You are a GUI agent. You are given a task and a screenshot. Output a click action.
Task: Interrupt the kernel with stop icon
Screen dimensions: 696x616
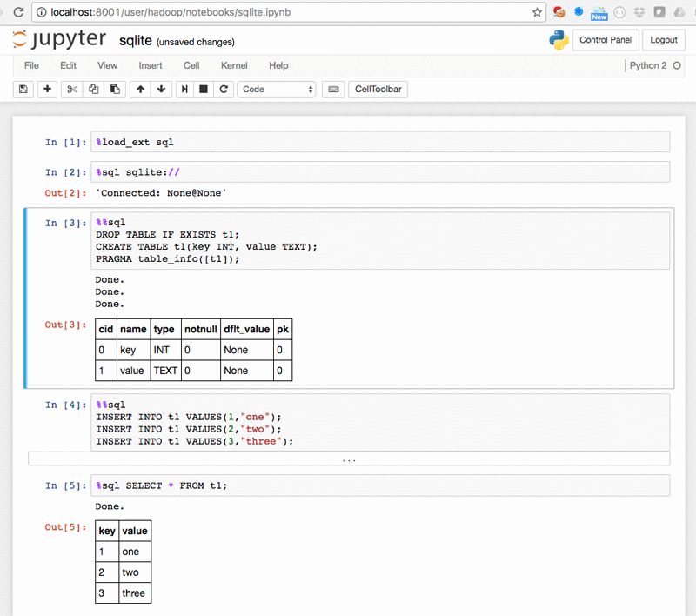tap(204, 89)
